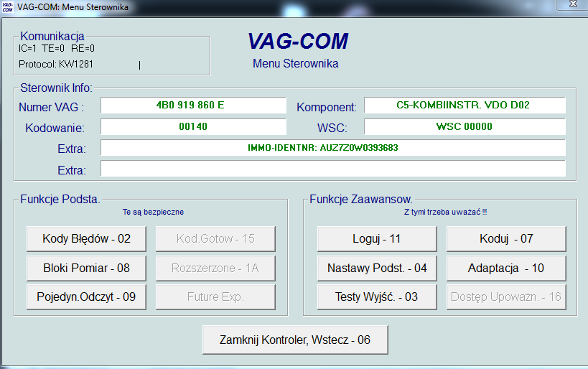The height and width of the screenshot is (369, 588).
Task: Click the Kodowanie field showing 00140
Action: [194, 127]
